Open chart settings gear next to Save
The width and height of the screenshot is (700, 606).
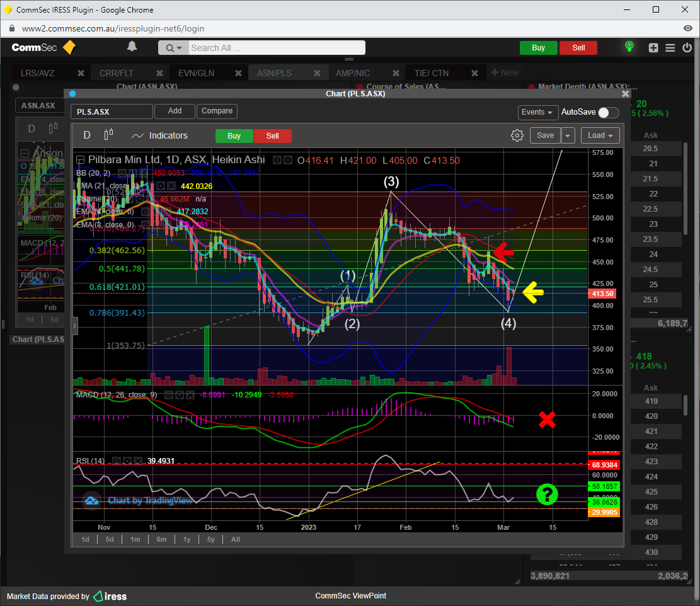tap(517, 135)
